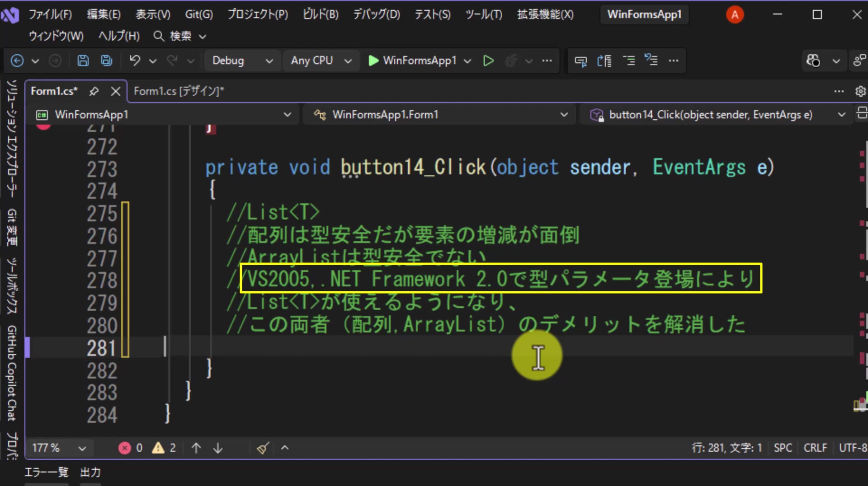Screen dimensions: 868x486
Task: Open the editor settings gear icon
Action: [x=860, y=91]
